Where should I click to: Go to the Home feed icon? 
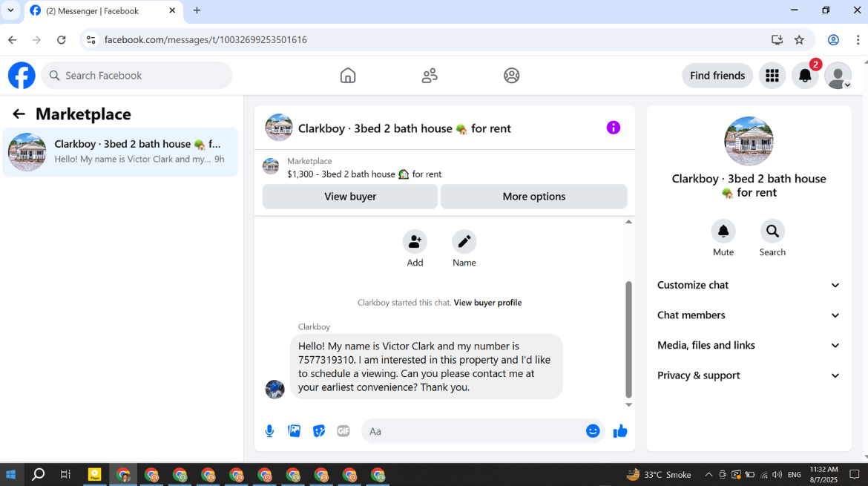click(x=348, y=75)
